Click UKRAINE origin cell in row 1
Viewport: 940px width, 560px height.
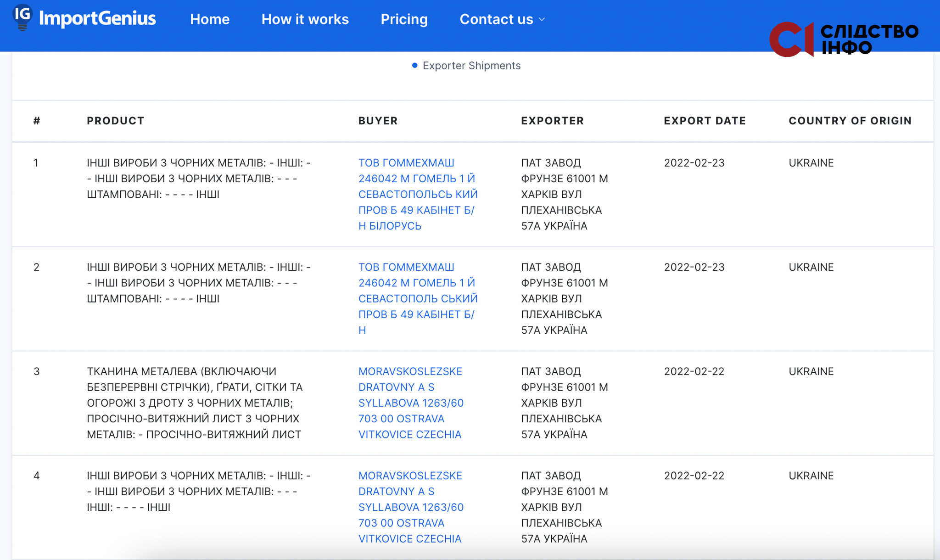(811, 163)
